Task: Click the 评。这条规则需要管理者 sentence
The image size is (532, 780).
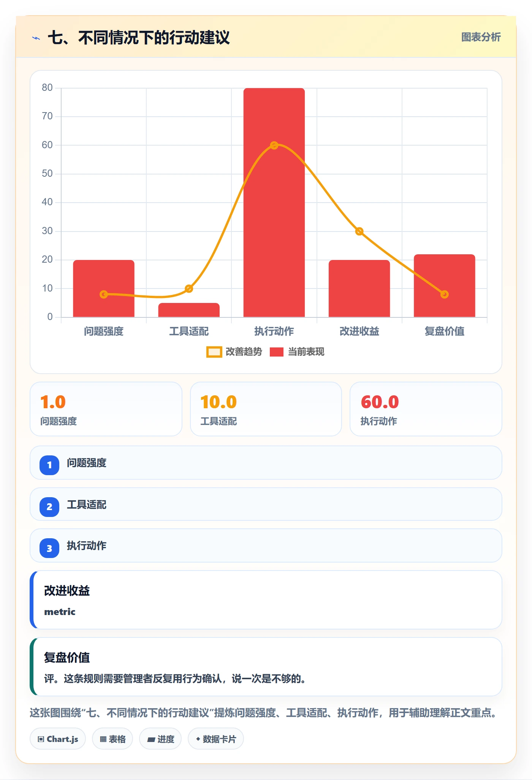Action: click(176, 679)
